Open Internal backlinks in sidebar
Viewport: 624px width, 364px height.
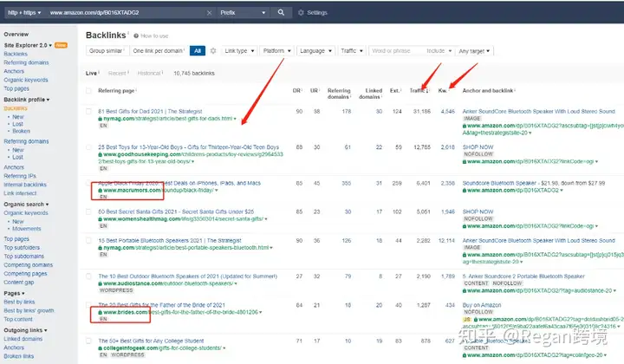point(25,185)
